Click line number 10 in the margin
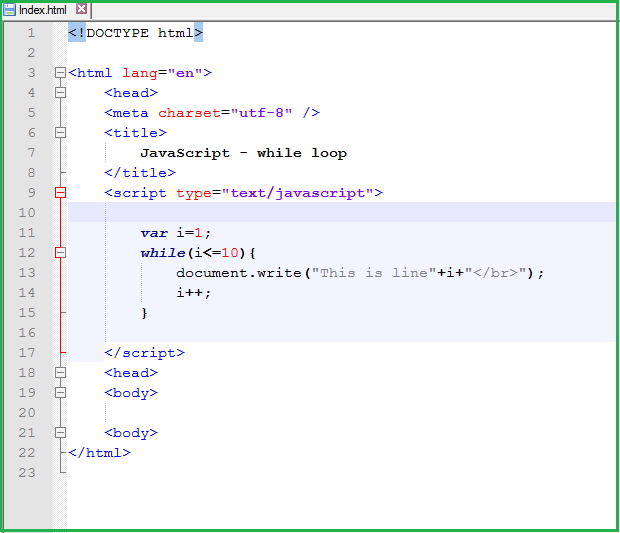The image size is (620, 533). click(27, 213)
